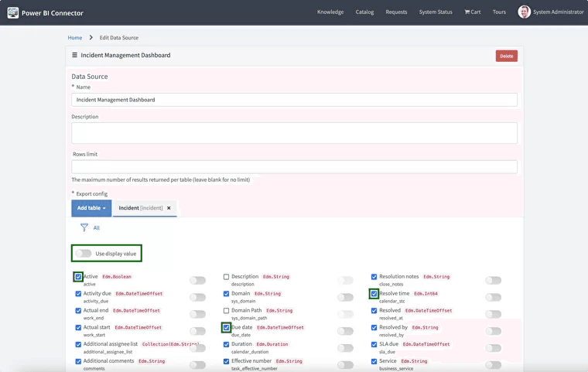Open the Knowledge menu item
The height and width of the screenshot is (372, 588).
(330, 12)
